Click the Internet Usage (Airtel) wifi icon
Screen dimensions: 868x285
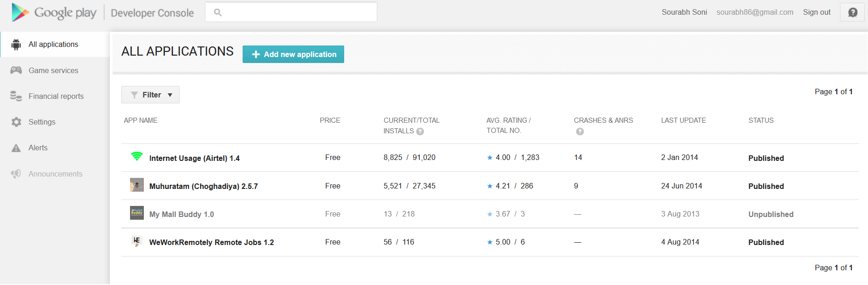[137, 157]
